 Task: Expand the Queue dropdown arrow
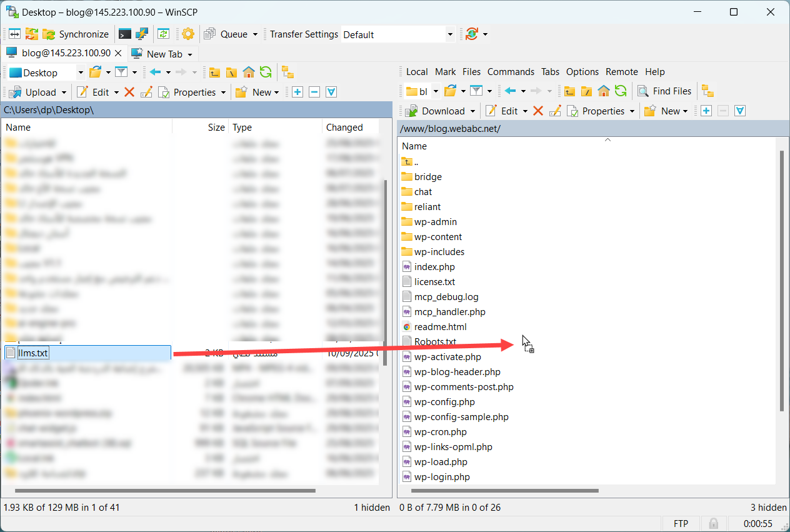pyautogui.click(x=255, y=34)
